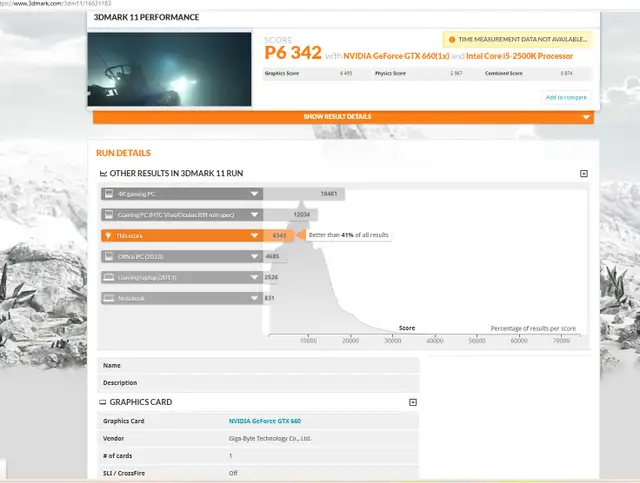Click the P6 342 score value

(293, 53)
